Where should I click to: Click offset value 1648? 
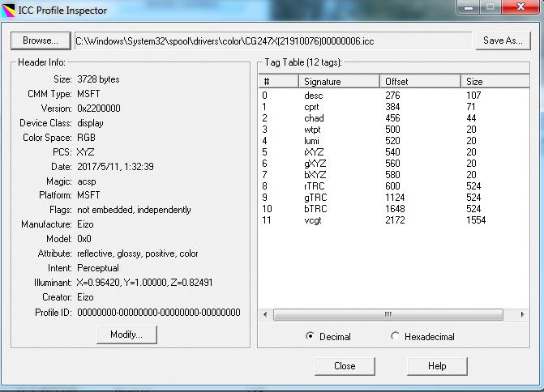point(395,209)
